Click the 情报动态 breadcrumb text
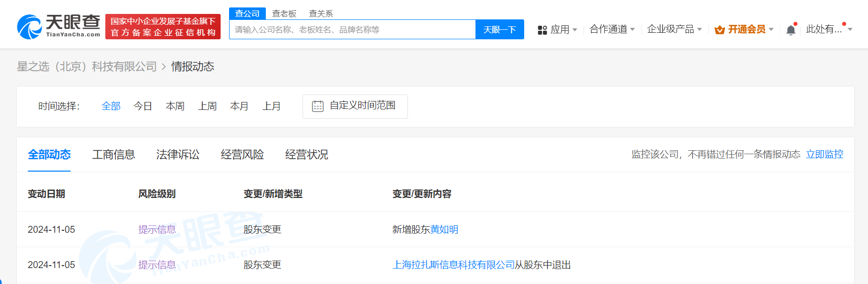Image resolution: width=868 pixels, height=284 pixels. click(x=193, y=67)
